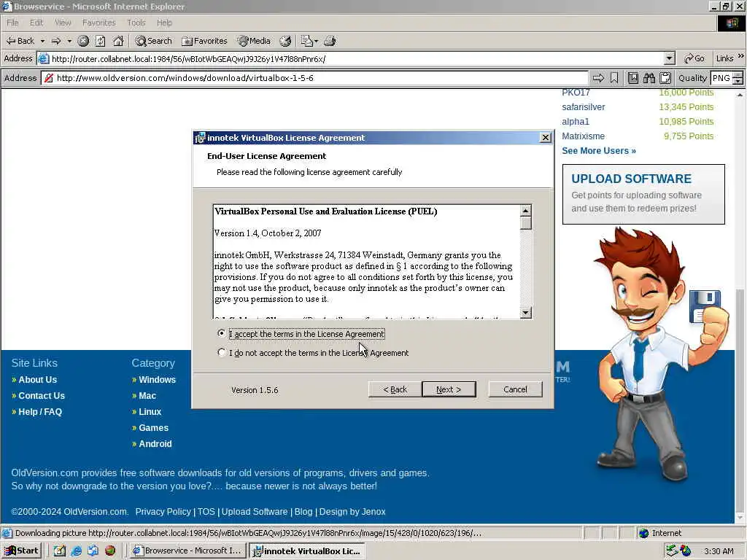Viewport: 747px width, 560px height.
Task: Open the Help / FAQ link
Action: click(x=40, y=412)
